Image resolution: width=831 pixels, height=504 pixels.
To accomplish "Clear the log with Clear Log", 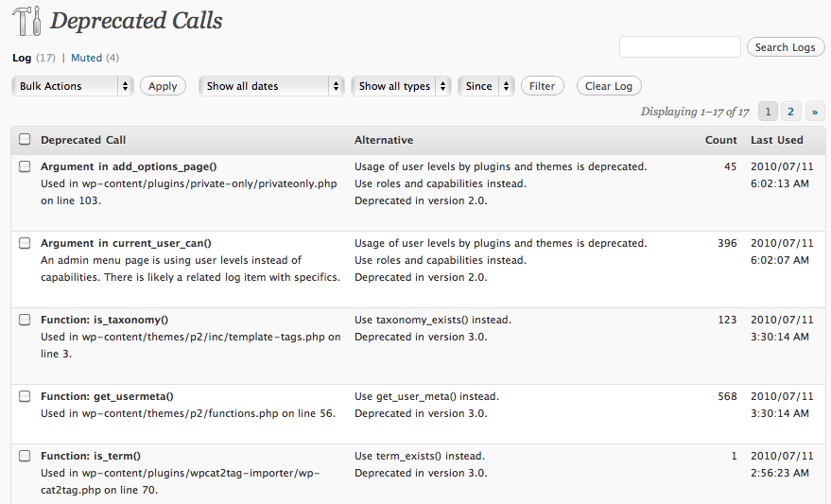I will click(x=609, y=86).
